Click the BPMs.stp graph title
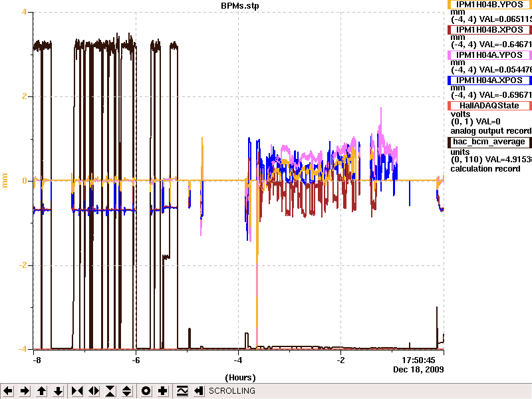This screenshot has height=399, width=532. tap(240, 6)
